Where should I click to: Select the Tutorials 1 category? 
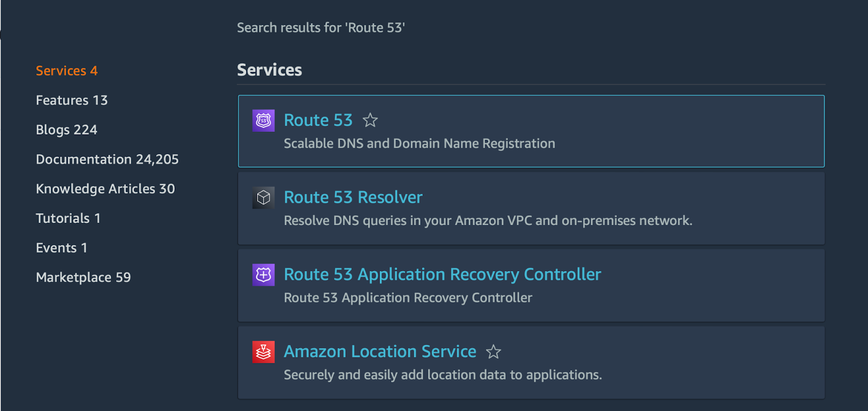point(68,219)
